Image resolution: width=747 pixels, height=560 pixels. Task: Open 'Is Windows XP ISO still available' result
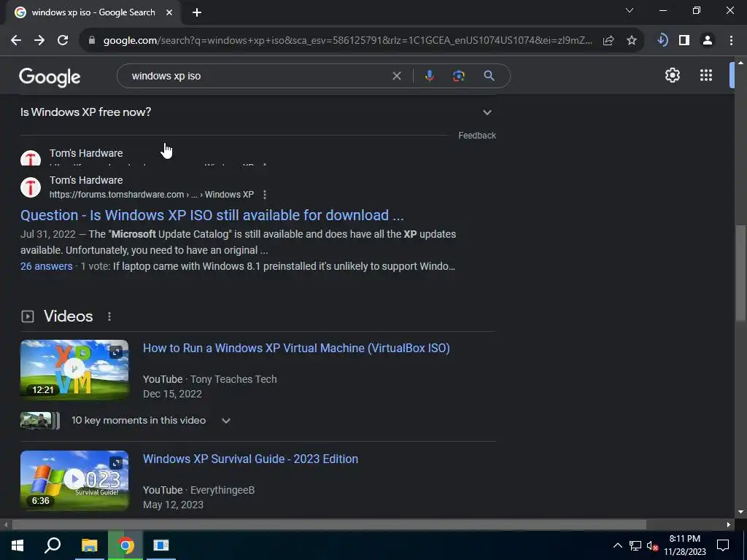(212, 215)
